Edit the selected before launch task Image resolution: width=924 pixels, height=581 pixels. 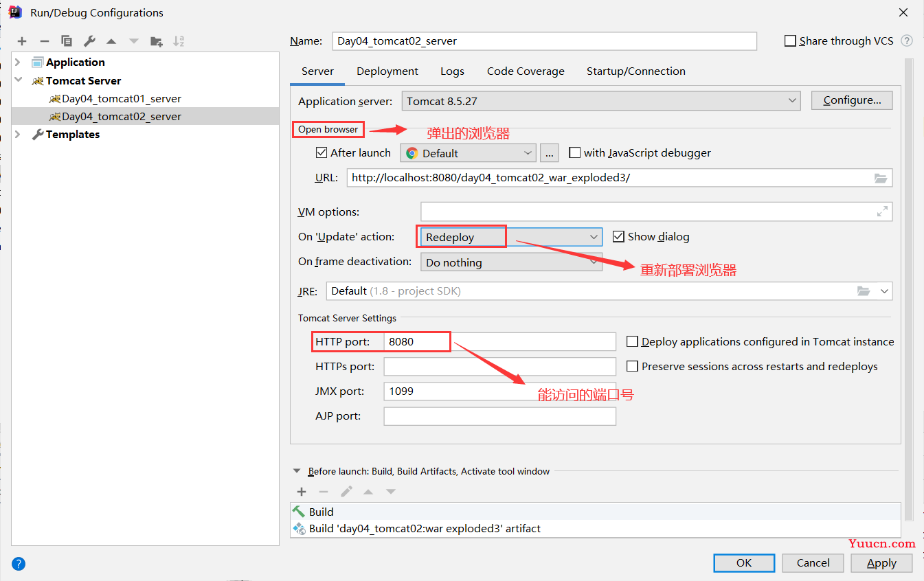(346, 492)
